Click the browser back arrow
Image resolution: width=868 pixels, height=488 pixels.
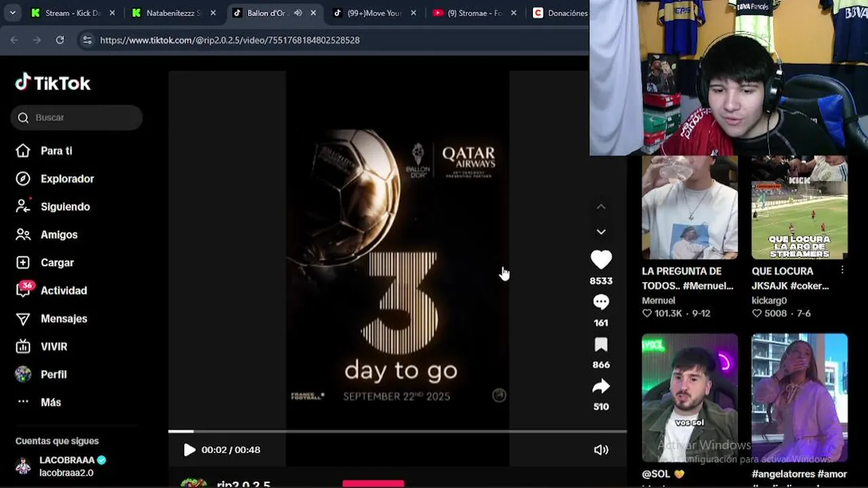click(x=14, y=40)
